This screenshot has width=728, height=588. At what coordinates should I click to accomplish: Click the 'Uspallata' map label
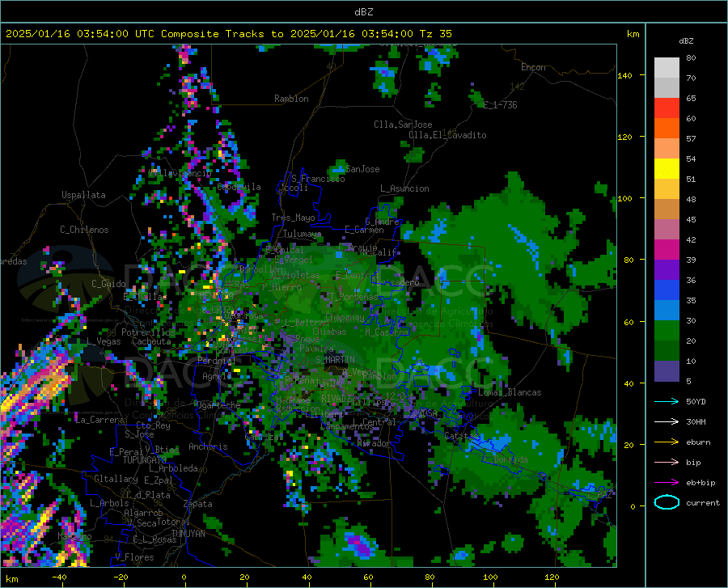coord(83,195)
